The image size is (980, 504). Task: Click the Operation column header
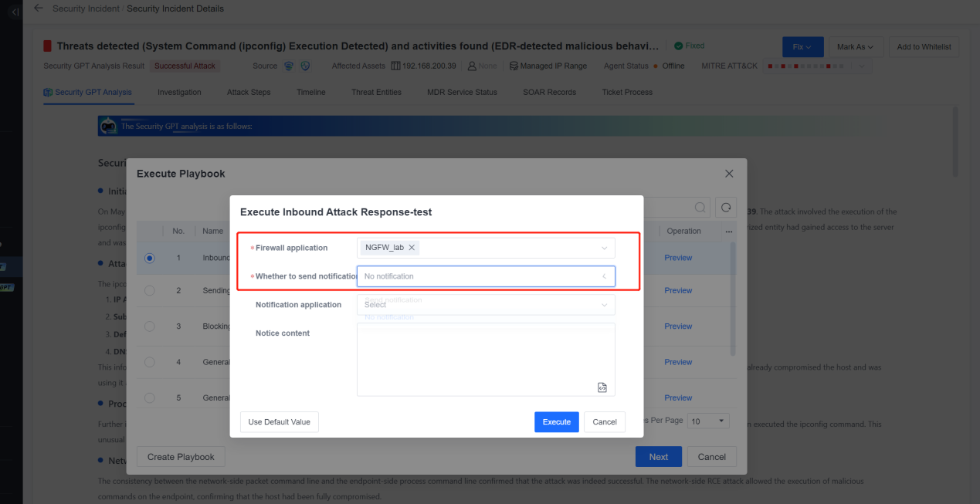coord(683,231)
